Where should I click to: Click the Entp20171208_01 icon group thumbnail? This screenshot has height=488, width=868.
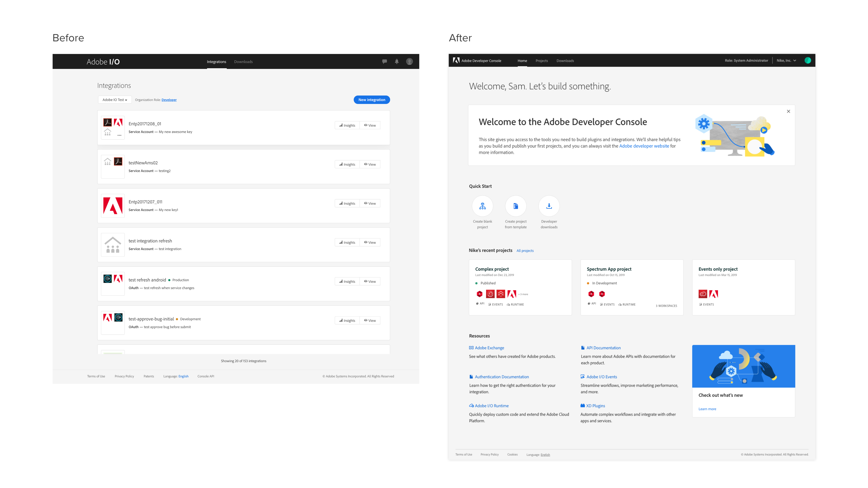(x=113, y=128)
